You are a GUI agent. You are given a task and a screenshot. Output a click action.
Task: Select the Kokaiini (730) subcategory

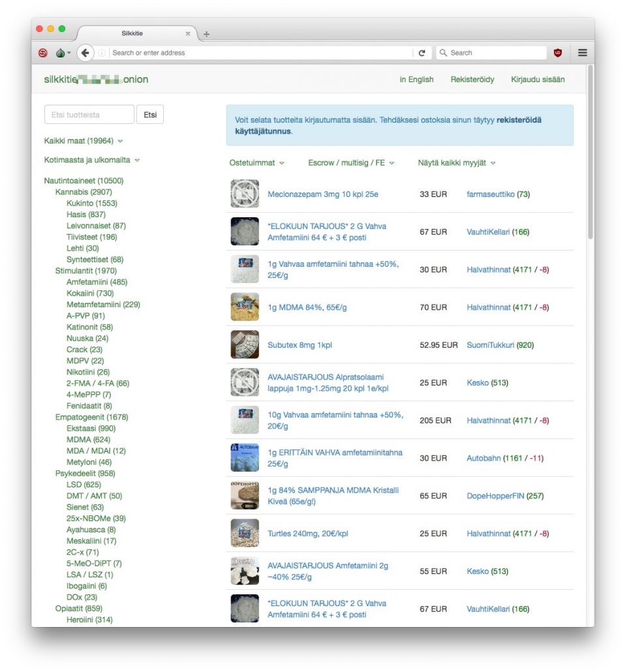90,293
